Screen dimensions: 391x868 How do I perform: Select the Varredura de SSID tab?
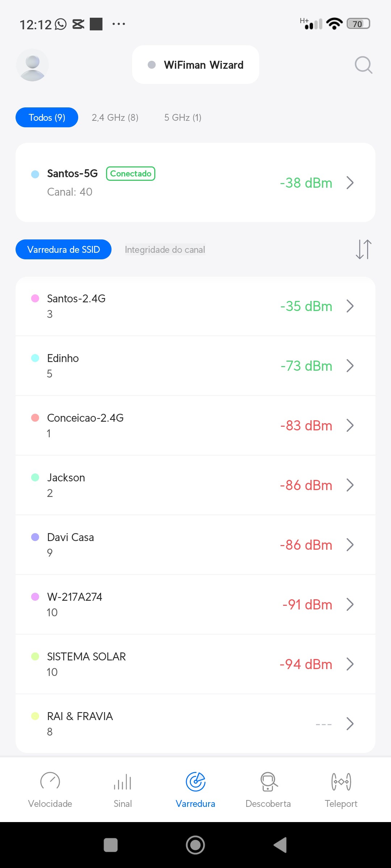pyautogui.click(x=63, y=250)
